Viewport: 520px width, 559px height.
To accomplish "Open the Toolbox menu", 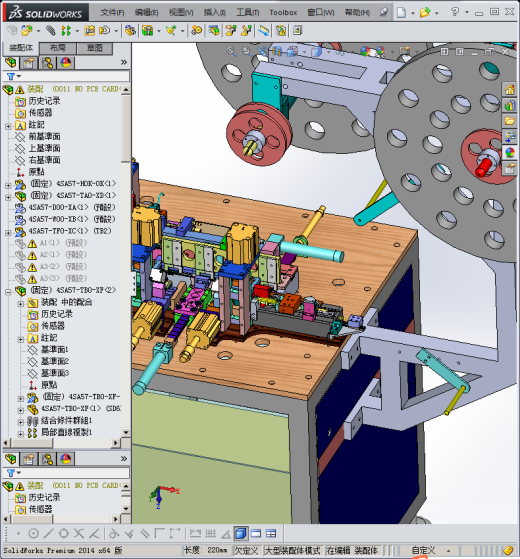I will coord(283,12).
